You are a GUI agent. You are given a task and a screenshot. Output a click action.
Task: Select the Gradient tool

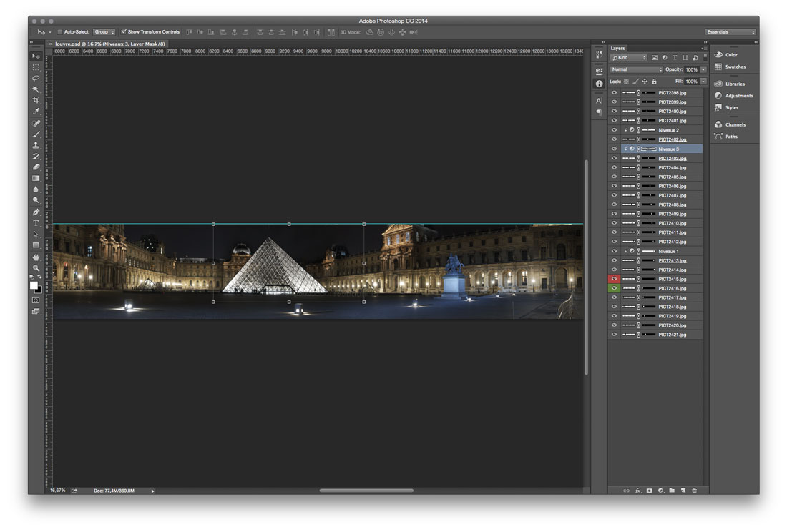pos(36,179)
